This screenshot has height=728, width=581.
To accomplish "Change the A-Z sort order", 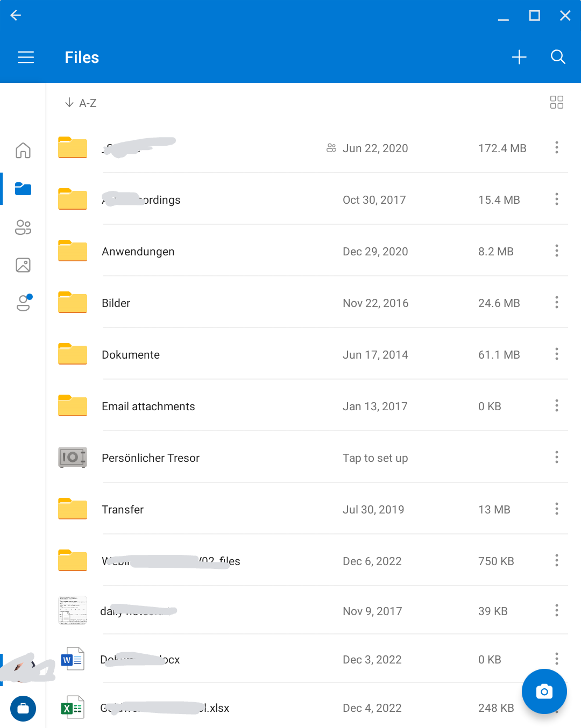I will pos(81,103).
